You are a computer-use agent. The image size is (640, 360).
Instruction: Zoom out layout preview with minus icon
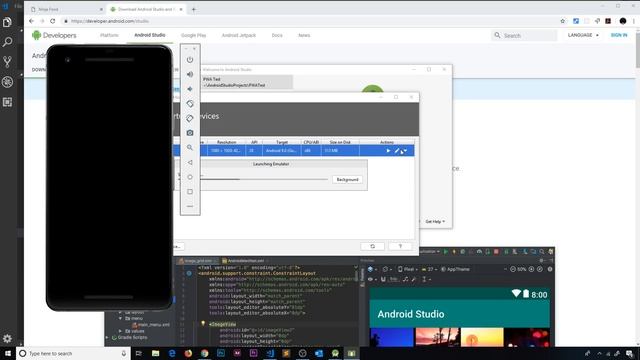pyautogui.click(x=513, y=269)
